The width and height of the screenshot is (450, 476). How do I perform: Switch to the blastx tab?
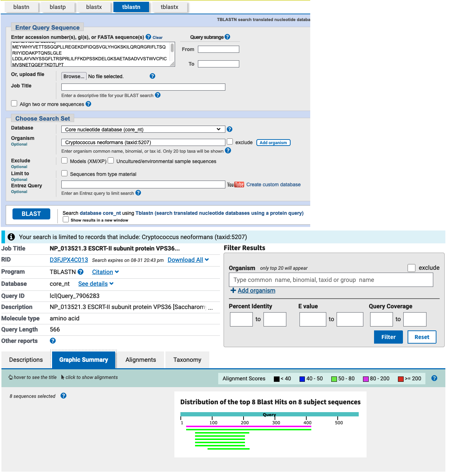94,7
